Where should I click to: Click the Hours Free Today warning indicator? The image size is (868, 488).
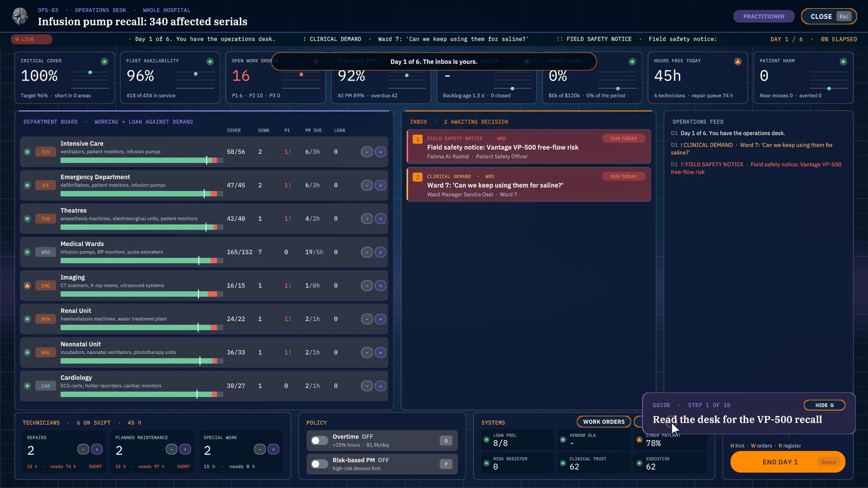click(x=738, y=61)
